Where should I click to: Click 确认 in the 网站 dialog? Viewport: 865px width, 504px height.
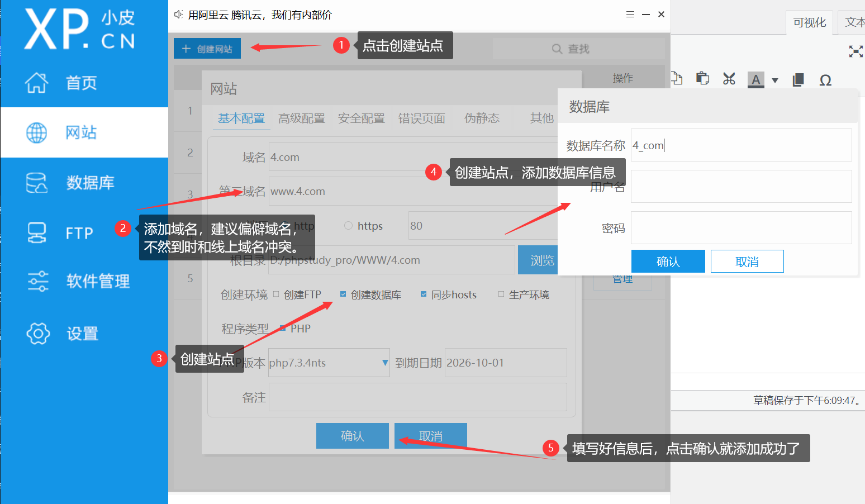(x=353, y=436)
